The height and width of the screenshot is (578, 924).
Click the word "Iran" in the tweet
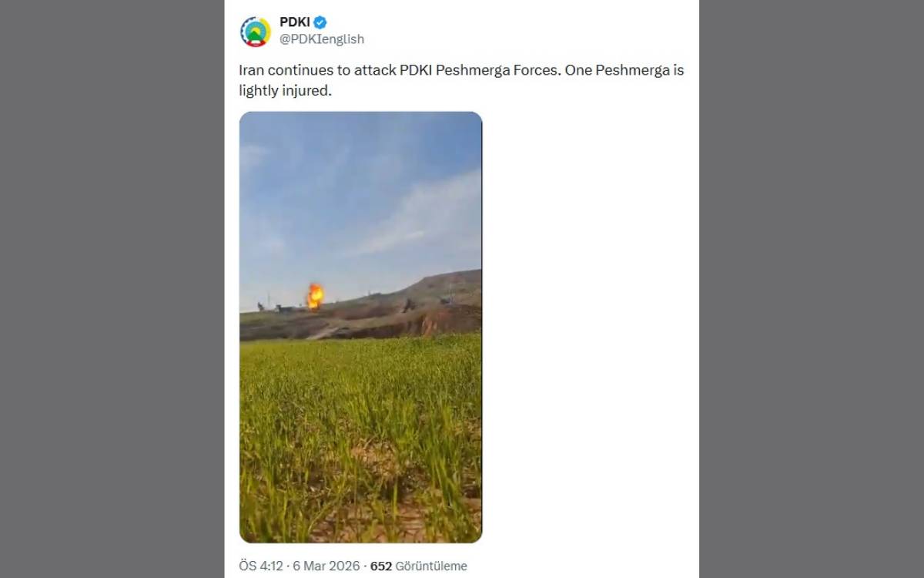pos(251,70)
